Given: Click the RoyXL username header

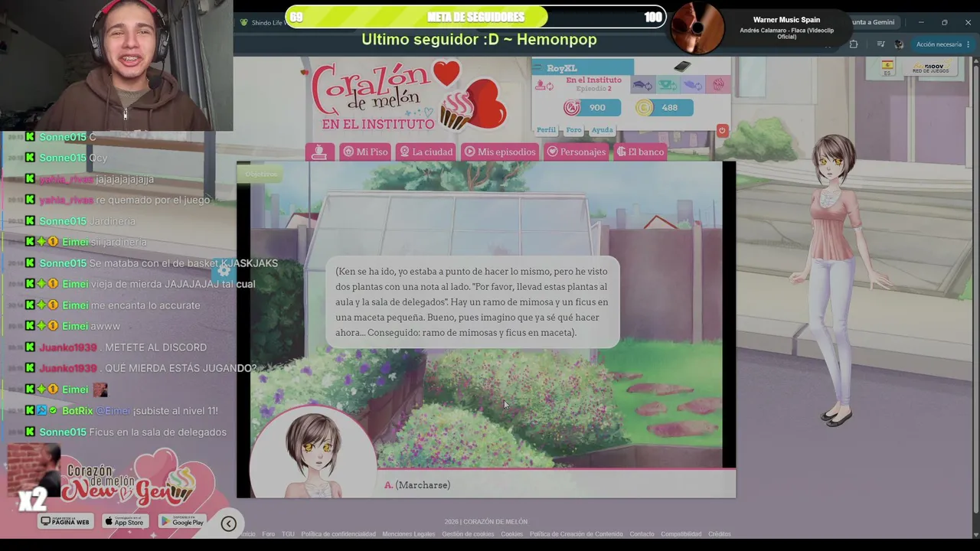Looking at the screenshot, I should [562, 68].
